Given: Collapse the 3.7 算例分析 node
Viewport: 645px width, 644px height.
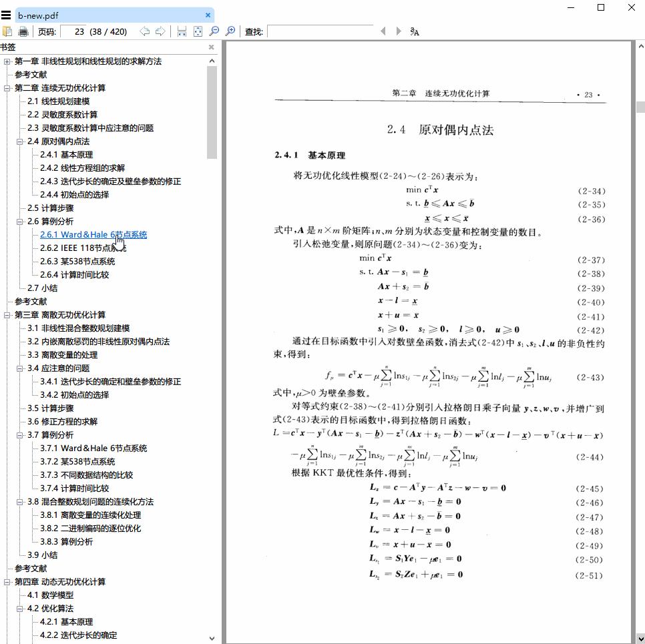Looking at the screenshot, I should [x=19, y=436].
